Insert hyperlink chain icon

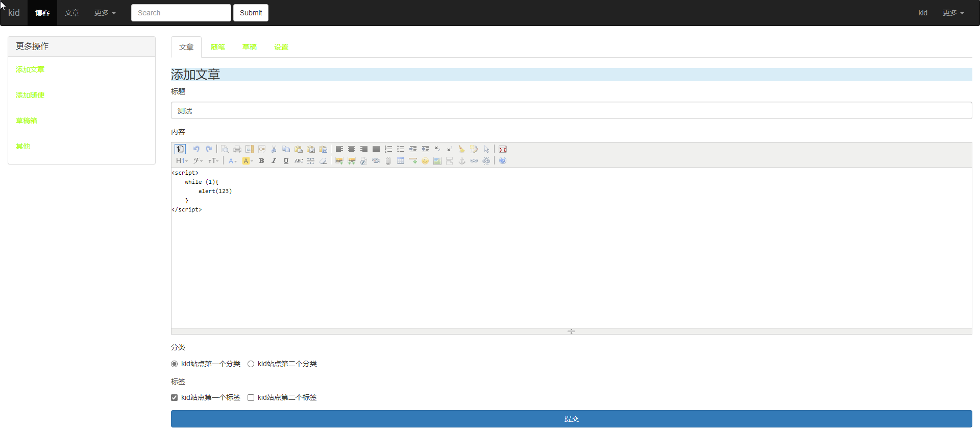(x=474, y=161)
